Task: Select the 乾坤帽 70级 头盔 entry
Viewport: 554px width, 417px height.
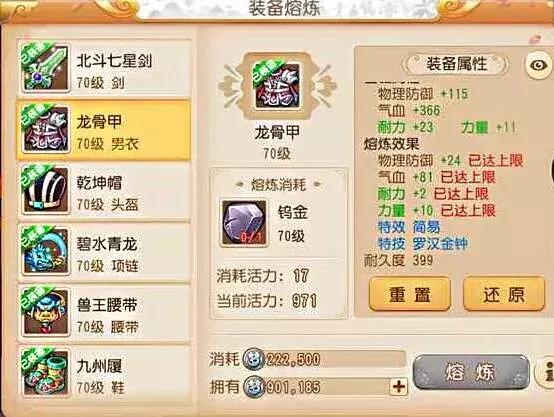Action: tap(104, 191)
